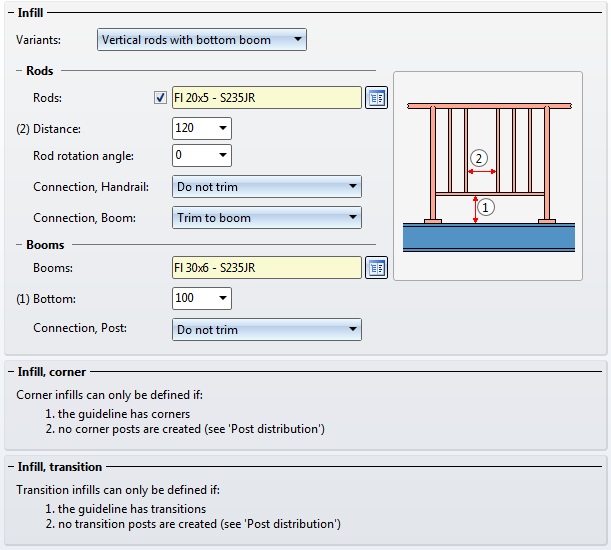Open Connection, Post trim dropdown
611x550 pixels.
[352, 330]
